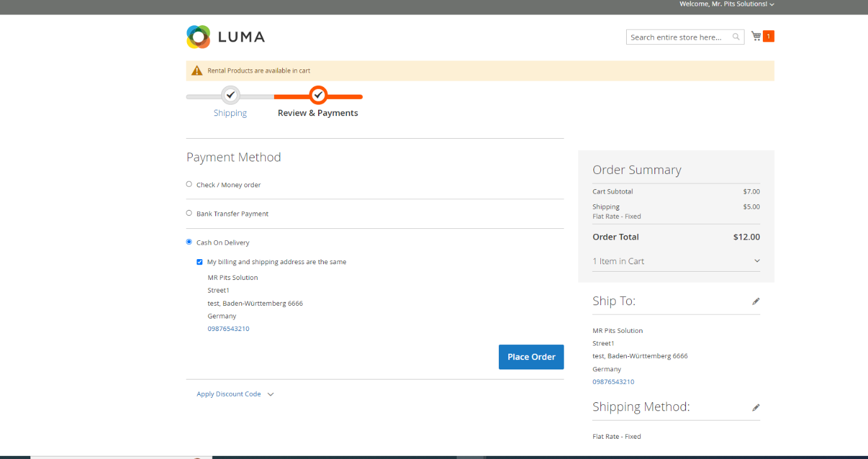This screenshot has height=459, width=868.
Task: Edit Shipping Method using pencil icon
Action: coord(756,407)
